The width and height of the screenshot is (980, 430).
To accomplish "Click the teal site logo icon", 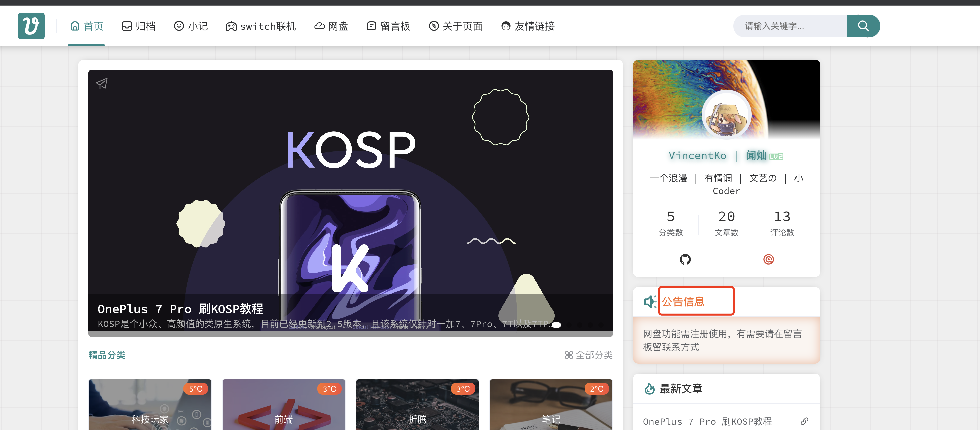I will point(31,25).
